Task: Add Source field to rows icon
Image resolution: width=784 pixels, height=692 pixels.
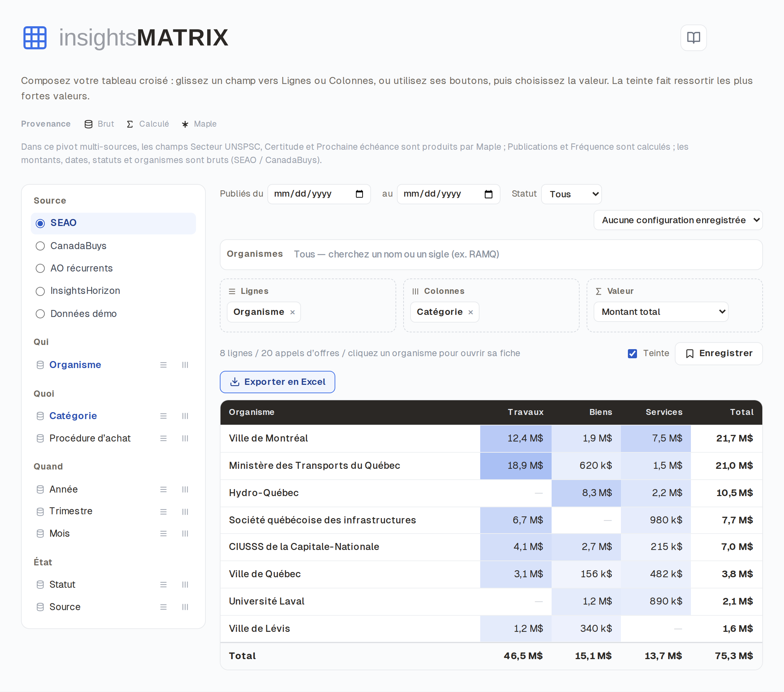Action: [163, 607]
